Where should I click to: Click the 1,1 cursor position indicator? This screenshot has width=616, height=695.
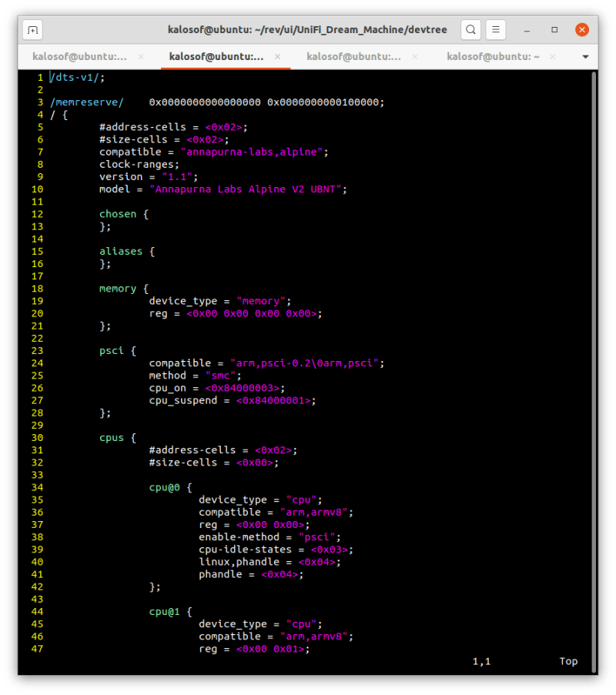tap(480, 661)
